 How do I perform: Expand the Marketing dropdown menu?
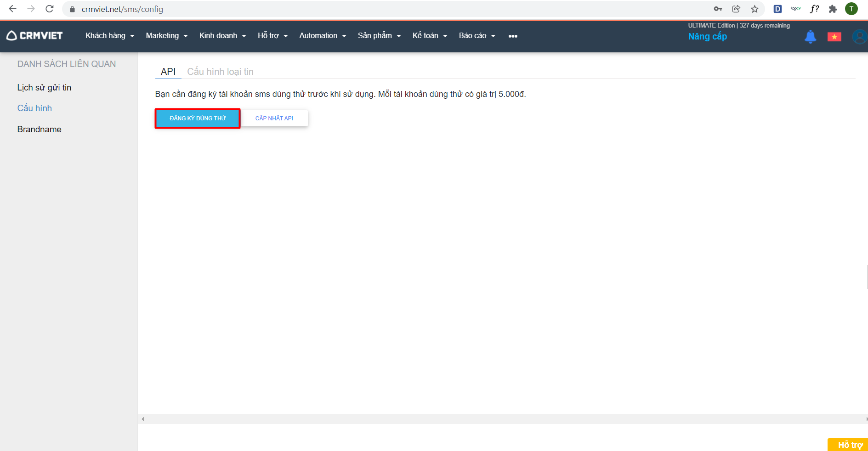pos(166,36)
